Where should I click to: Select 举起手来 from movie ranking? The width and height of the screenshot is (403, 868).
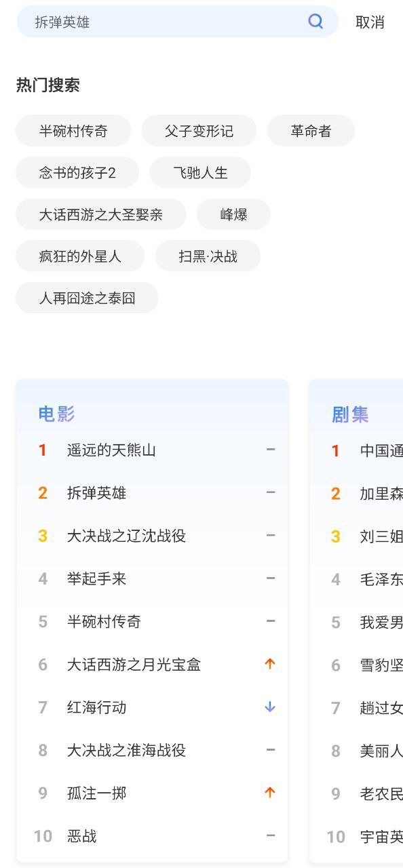pyautogui.click(x=96, y=578)
